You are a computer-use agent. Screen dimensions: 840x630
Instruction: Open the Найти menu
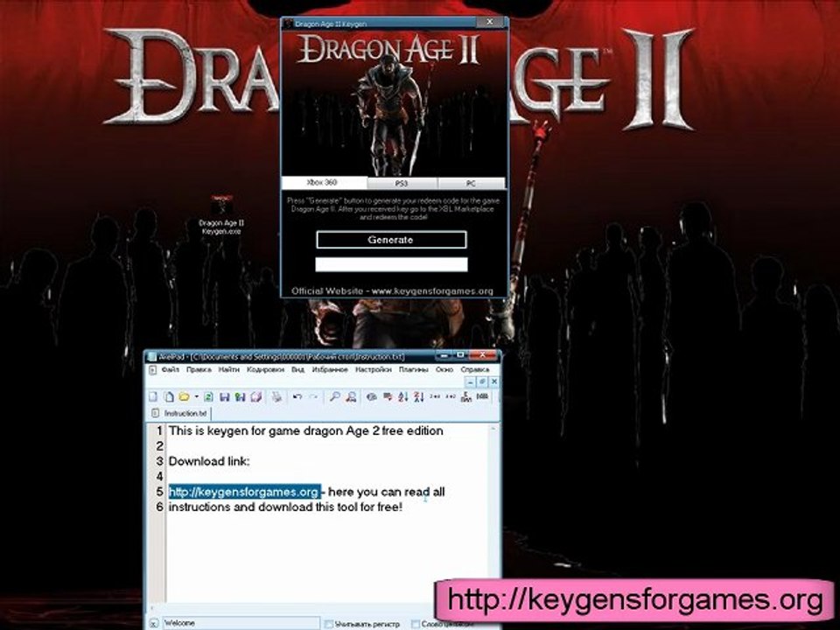click(x=228, y=369)
